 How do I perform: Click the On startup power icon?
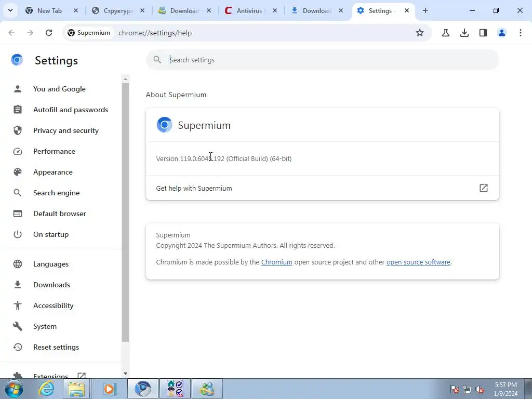point(17,234)
